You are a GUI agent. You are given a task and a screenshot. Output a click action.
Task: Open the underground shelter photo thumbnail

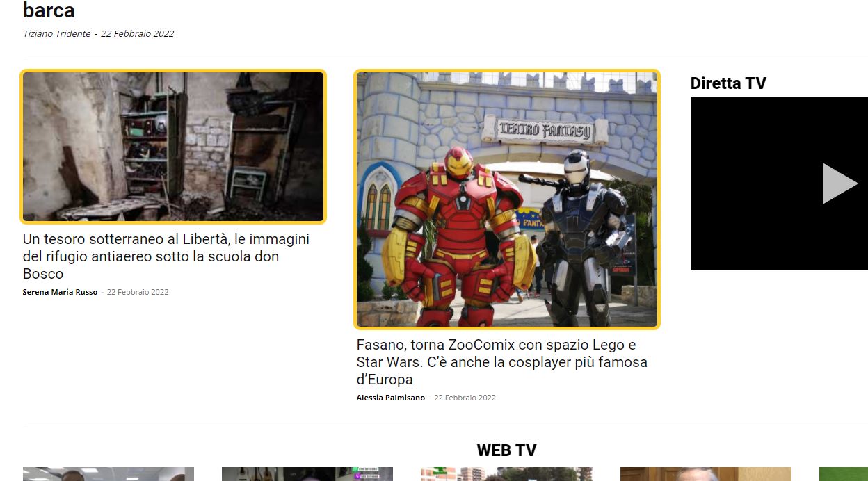173,147
